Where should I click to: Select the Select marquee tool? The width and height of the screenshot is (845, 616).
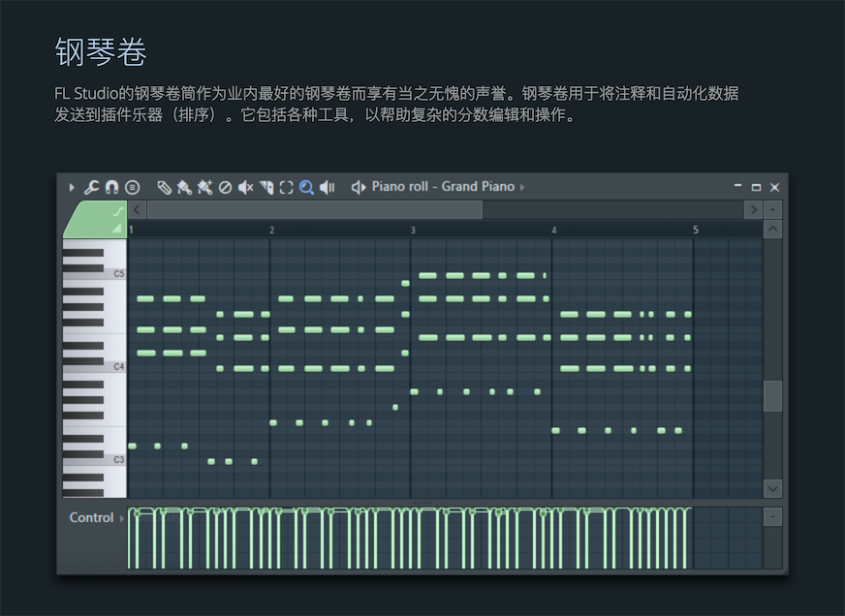pos(287,187)
